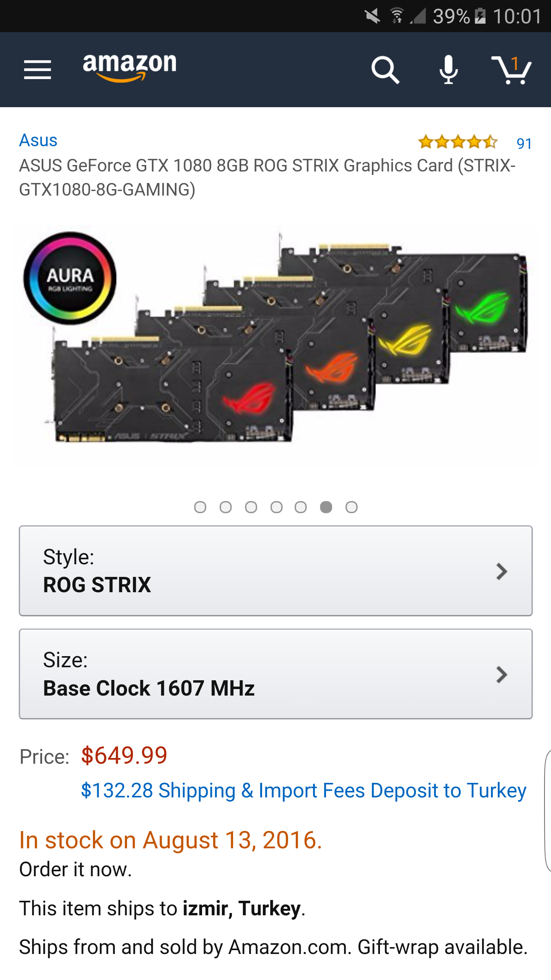Viewport: 551px width, 980px height.
Task: Open the search magnifier icon
Action: [385, 70]
